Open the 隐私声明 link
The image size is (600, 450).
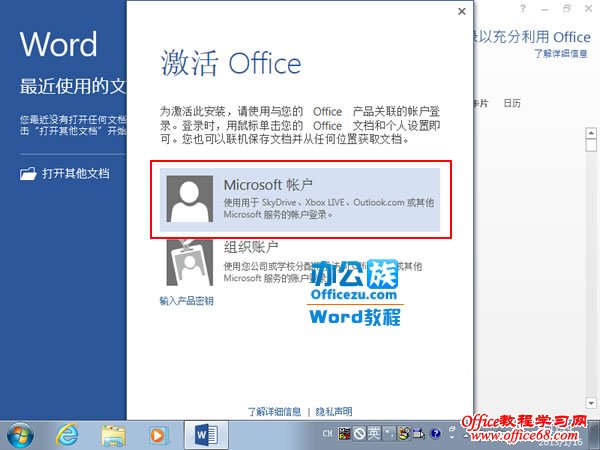point(334,412)
